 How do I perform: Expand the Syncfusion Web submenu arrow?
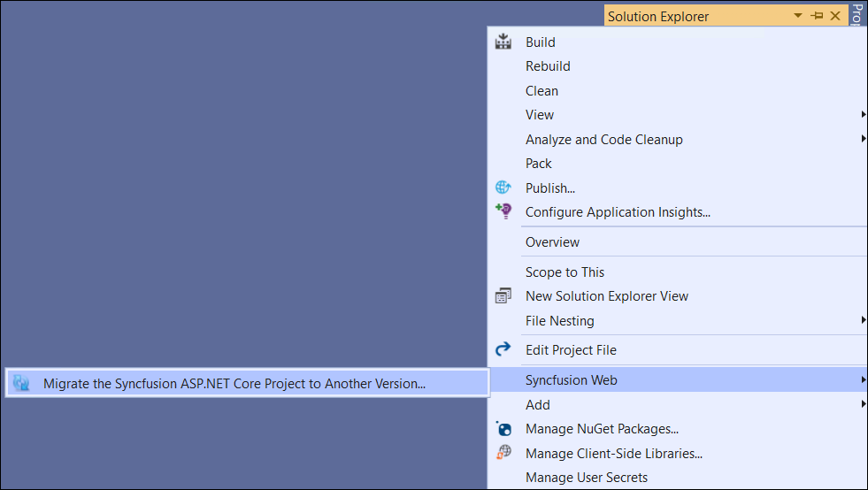[863, 379]
